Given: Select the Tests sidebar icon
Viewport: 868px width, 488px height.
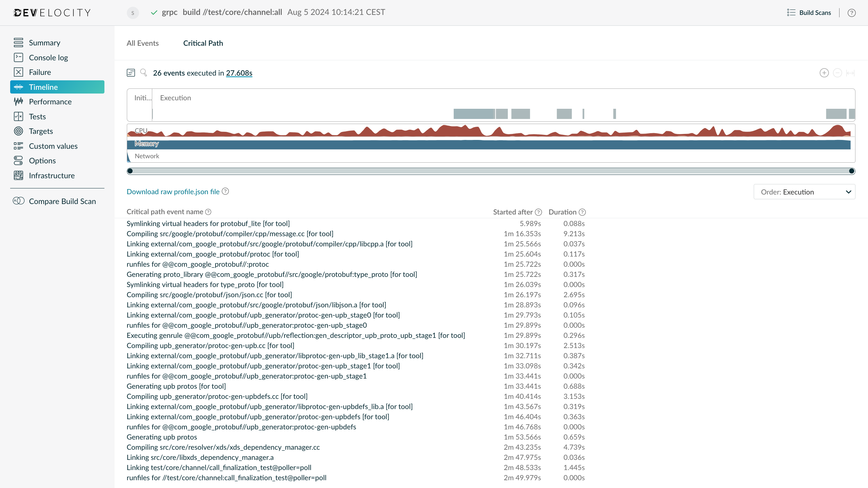Looking at the screenshot, I should (x=19, y=116).
